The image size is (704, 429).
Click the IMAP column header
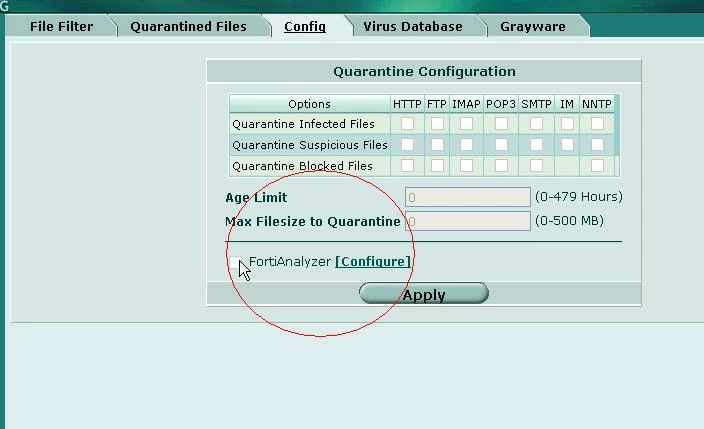pyautogui.click(x=466, y=104)
